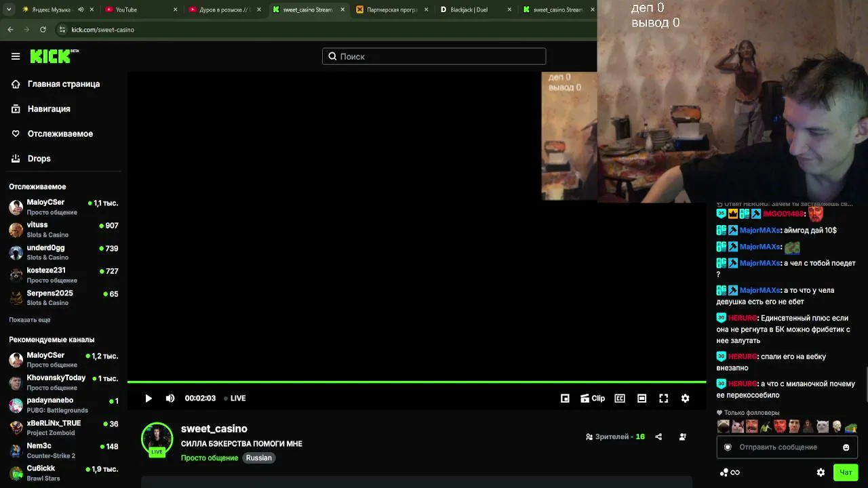Viewport: 868px width, 488px height.
Task: Close the "Blackjack | Duel" tab
Action: coord(509,9)
